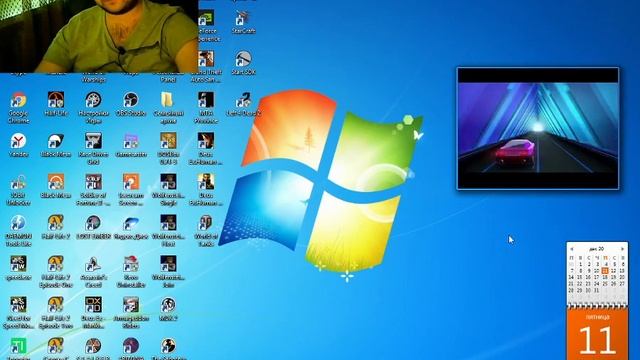Launch Left 4 Dead 2 shortcut

[243, 104]
